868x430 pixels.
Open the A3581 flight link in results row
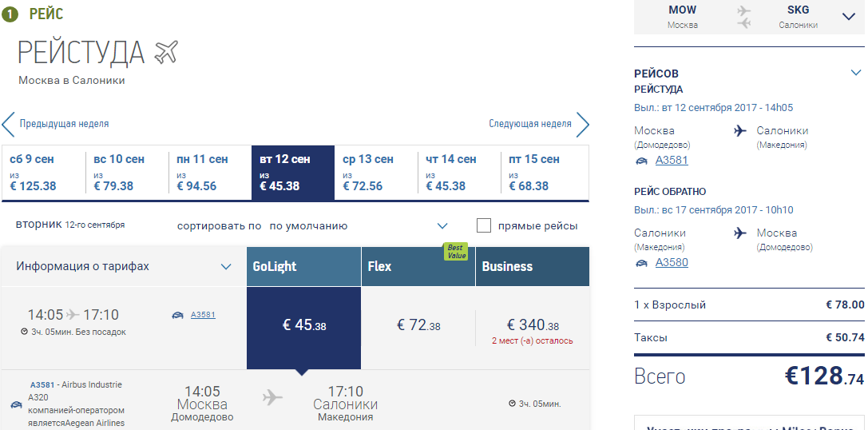[x=203, y=315]
